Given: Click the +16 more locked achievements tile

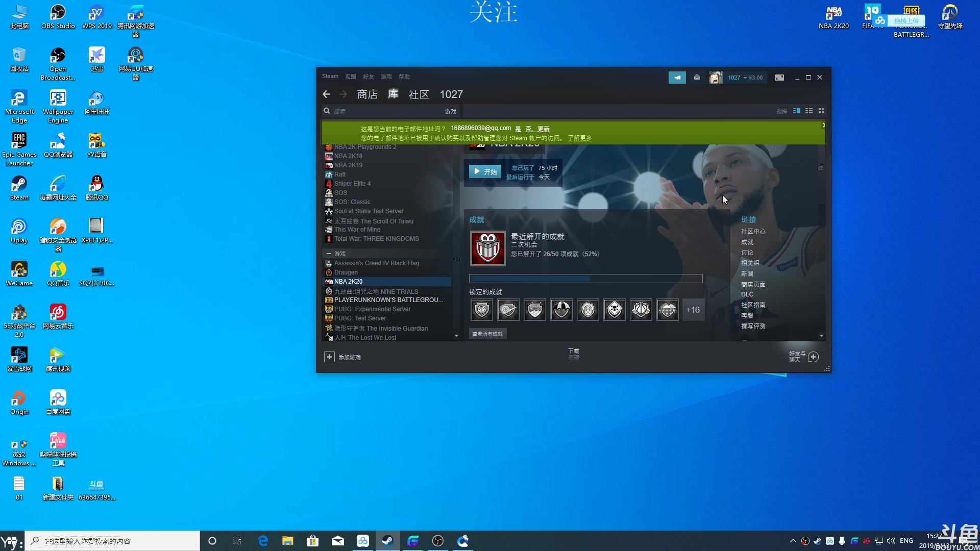Looking at the screenshot, I should (x=693, y=310).
